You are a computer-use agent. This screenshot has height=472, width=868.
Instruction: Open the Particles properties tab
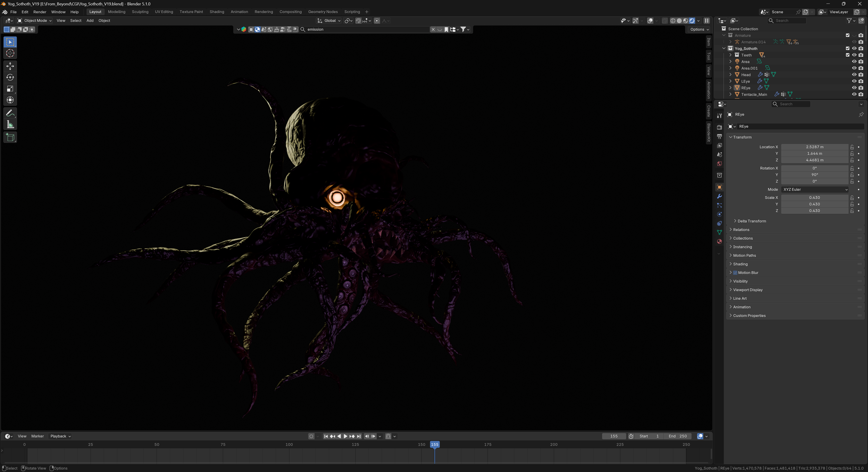coord(719,205)
